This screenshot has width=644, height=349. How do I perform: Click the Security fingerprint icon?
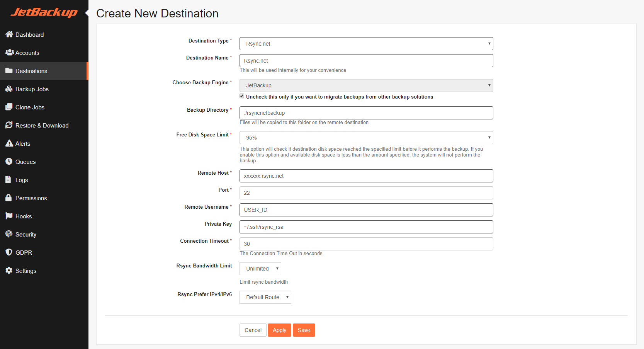[9, 234]
